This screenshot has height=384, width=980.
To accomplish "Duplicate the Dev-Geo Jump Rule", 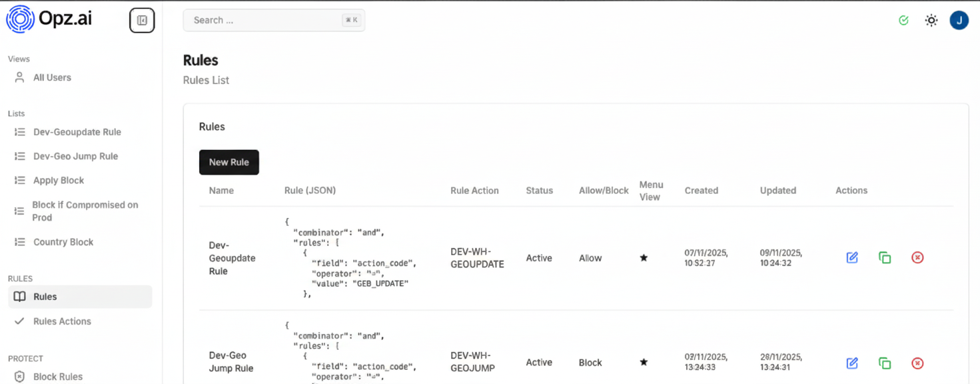I will (885, 363).
